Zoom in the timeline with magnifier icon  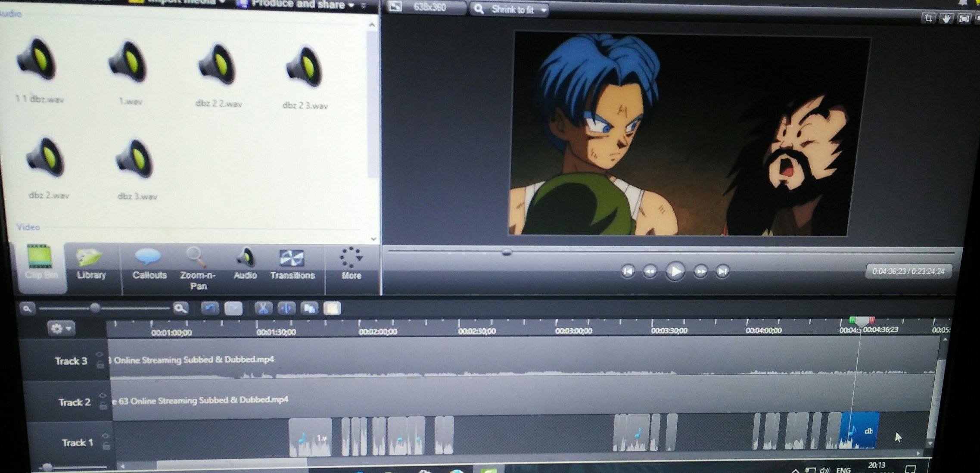[180, 308]
